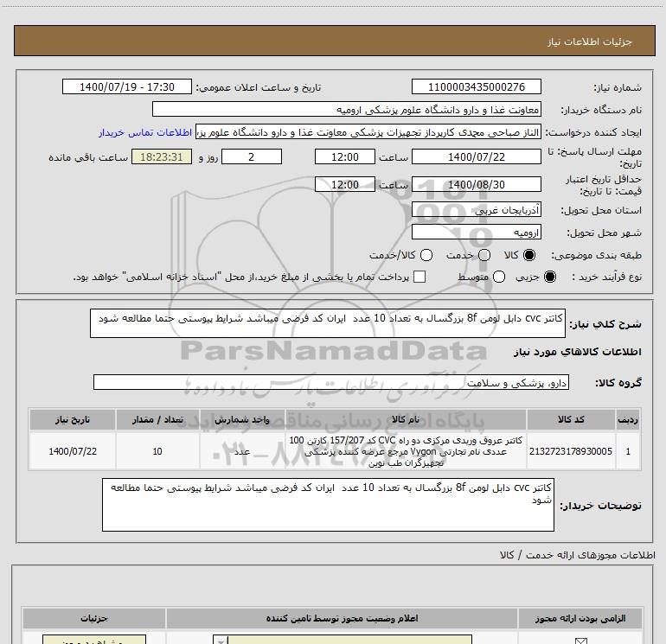Image resolution: width=666 pixels, height=644 pixels.
Task: Click product code 2132723178930005 cell
Action: pos(571,451)
